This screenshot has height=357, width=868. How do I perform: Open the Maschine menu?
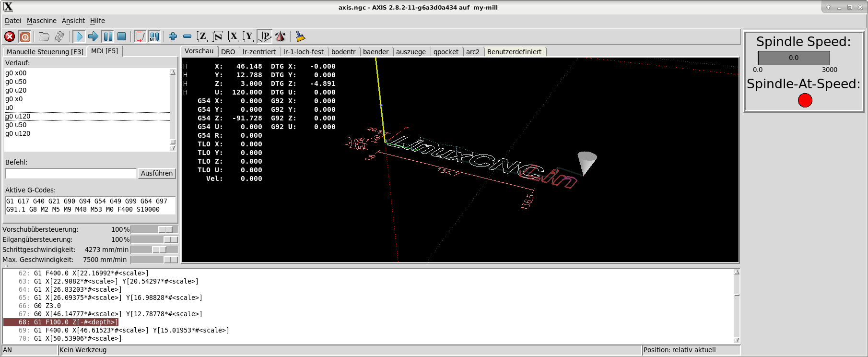point(42,21)
